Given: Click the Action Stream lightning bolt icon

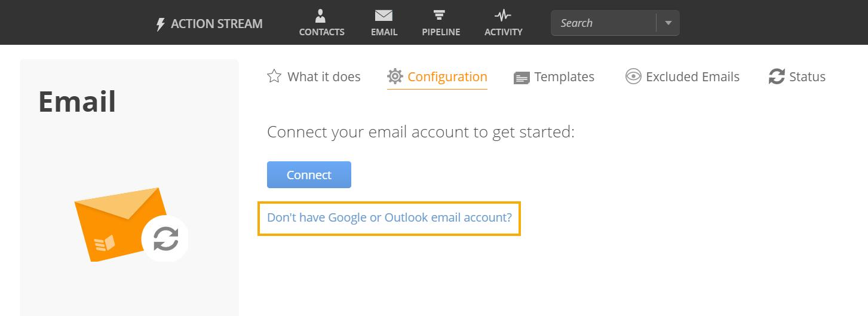Looking at the screenshot, I should (x=160, y=24).
